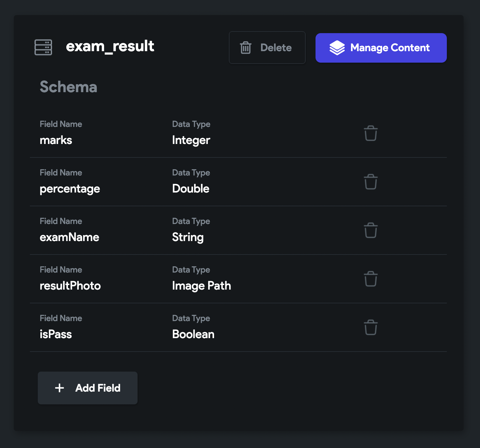Image resolution: width=480 pixels, height=448 pixels.
Task: Click the Delete table button
Action: click(267, 48)
